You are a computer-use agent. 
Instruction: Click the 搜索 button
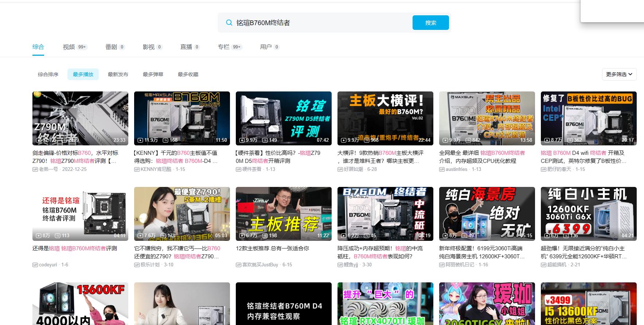point(430,23)
